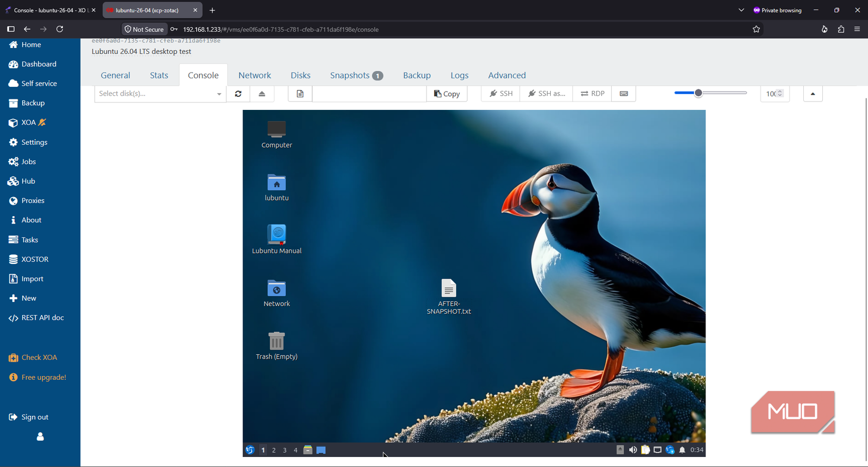Image resolution: width=868 pixels, height=467 pixels.
Task: Open Proxies page
Action: (x=26, y=200)
